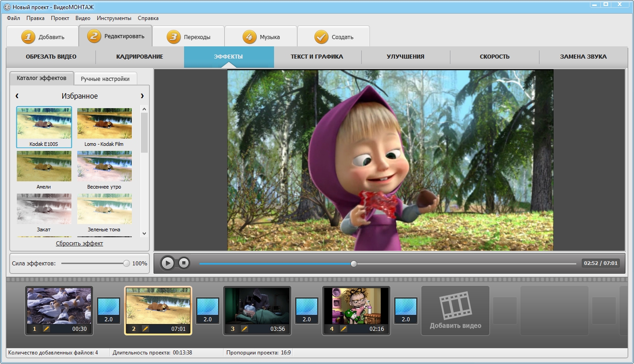Apply the Амели effect
This screenshot has width=634, height=364.
44,170
